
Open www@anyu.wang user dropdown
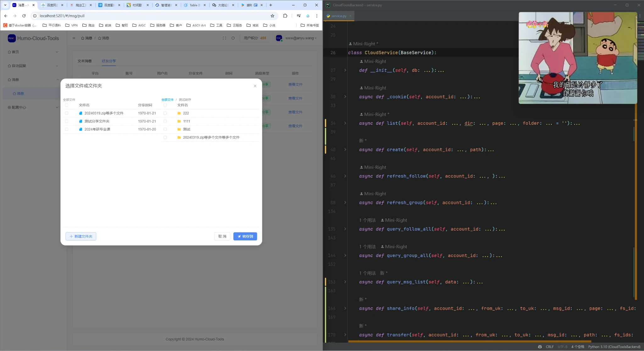(x=300, y=38)
